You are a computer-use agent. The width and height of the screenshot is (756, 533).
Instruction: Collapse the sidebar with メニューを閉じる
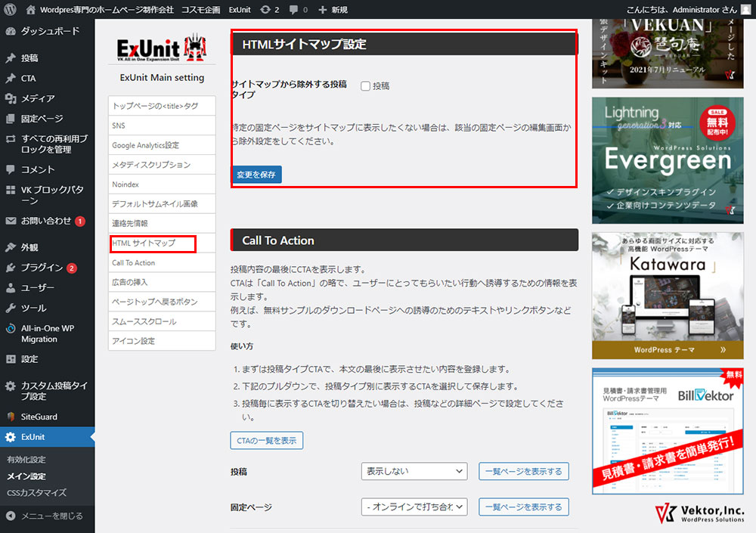(x=45, y=516)
